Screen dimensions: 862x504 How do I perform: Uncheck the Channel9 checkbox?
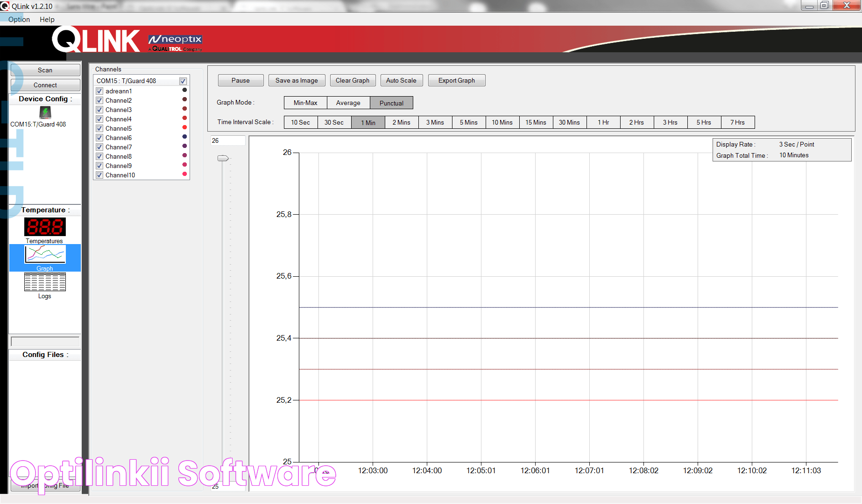click(x=99, y=166)
